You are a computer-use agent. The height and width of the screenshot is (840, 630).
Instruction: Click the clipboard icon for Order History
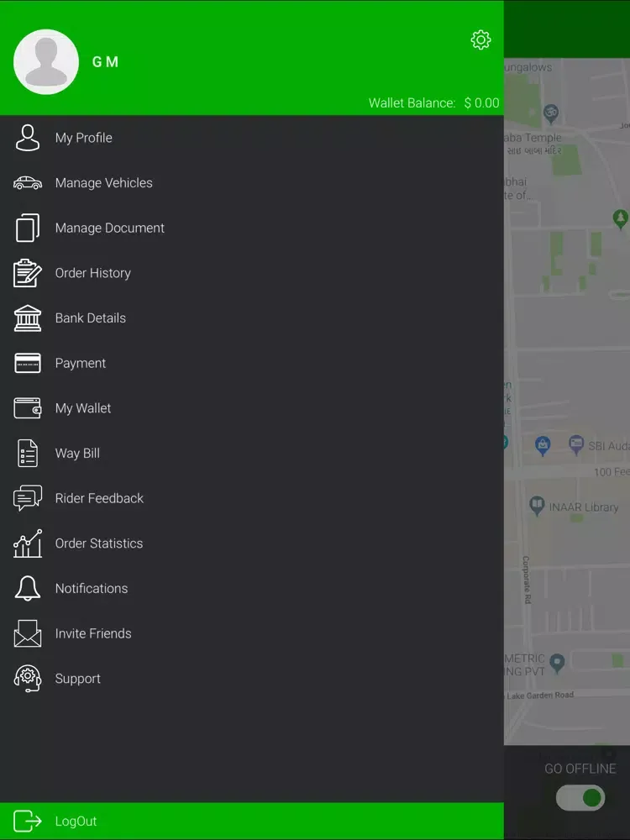[x=28, y=273]
